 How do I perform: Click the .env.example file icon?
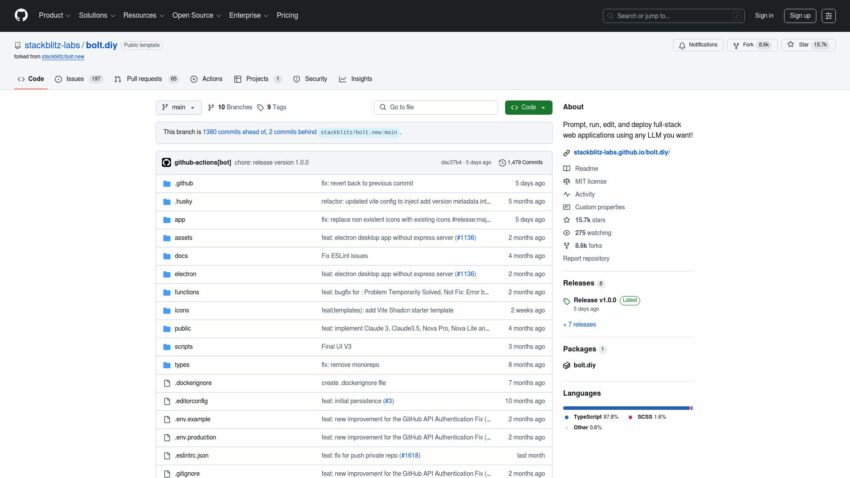pos(167,419)
